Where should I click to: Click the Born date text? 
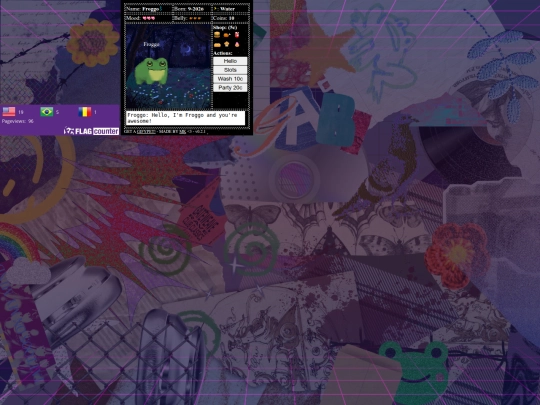(190, 9)
